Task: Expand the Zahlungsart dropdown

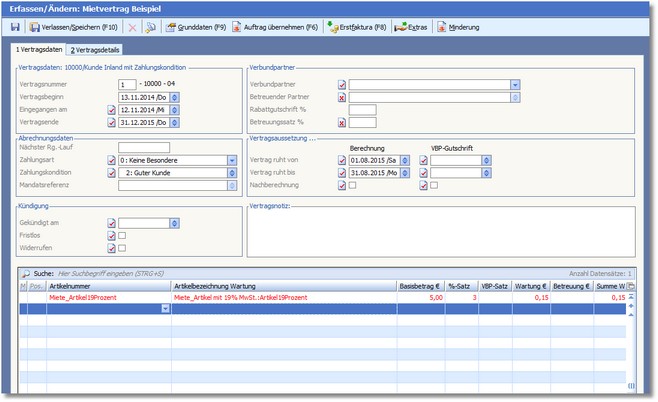Action: click(231, 160)
